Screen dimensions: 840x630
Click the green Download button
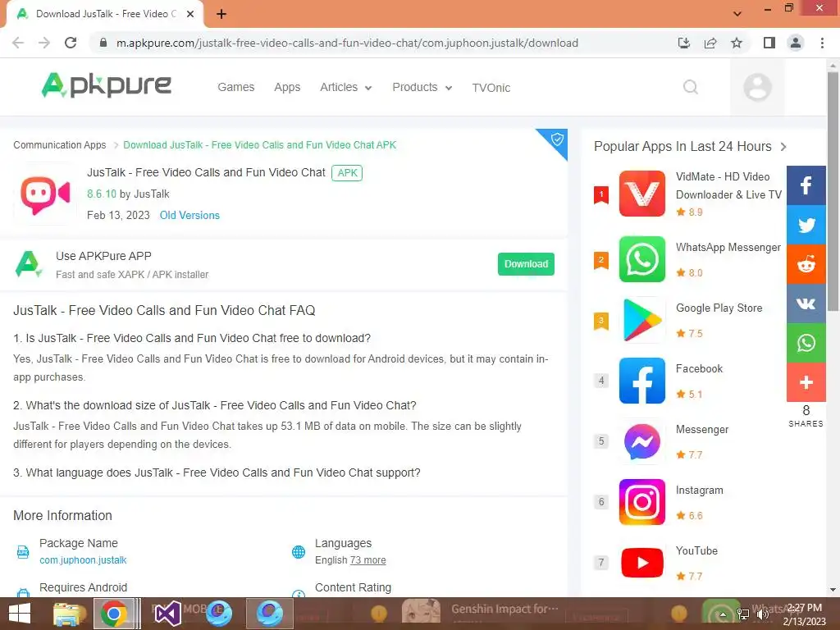point(526,264)
